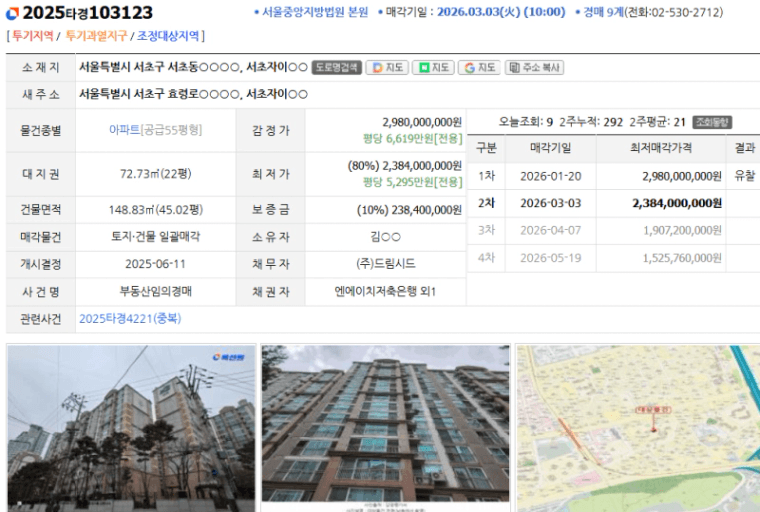
Task: Select the land share value 72.73㎡(22평)
Action: click(156, 174)
